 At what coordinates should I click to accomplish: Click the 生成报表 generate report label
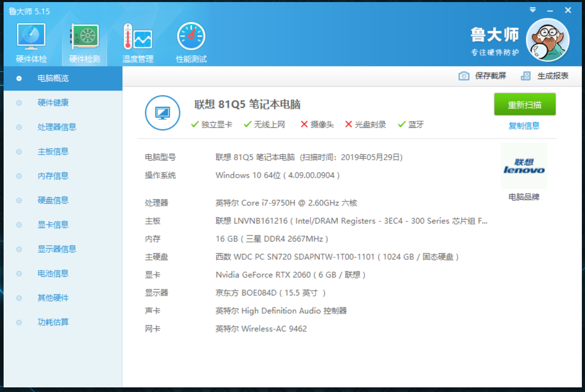pos(553,76)
